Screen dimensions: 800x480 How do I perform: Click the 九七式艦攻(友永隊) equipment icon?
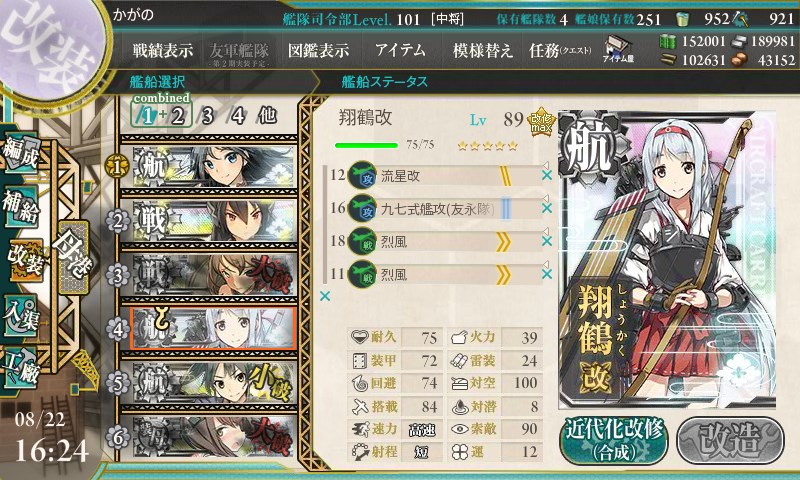pyautogui.click(x=362, y=209)
